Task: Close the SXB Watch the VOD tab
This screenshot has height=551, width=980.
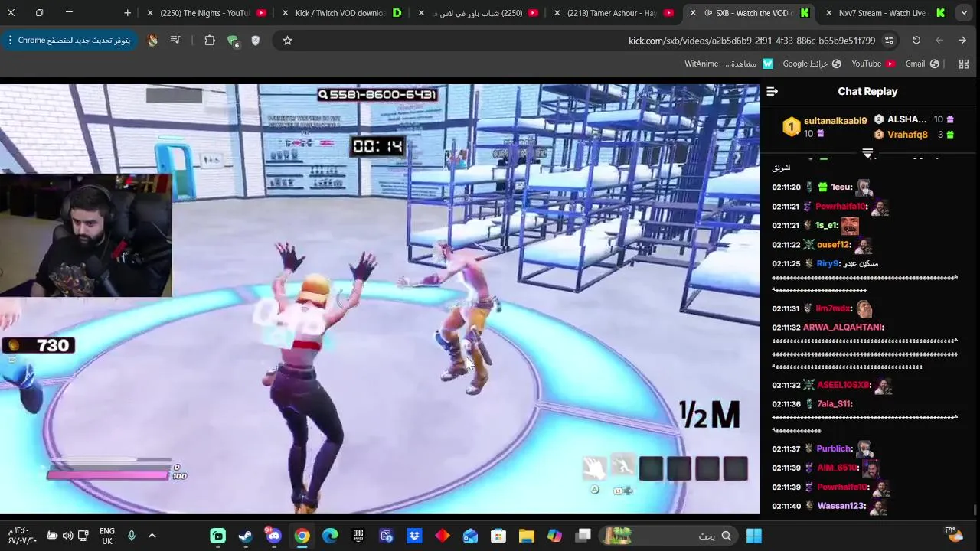Action: pos(693,13)
